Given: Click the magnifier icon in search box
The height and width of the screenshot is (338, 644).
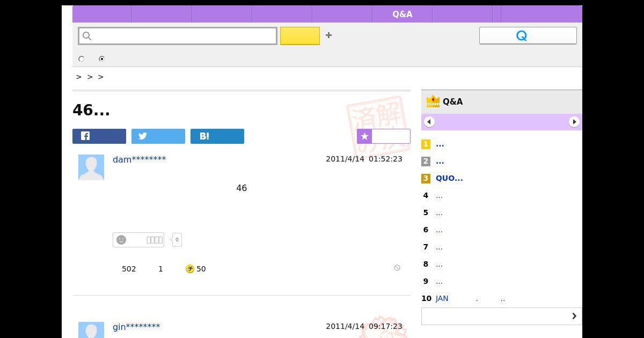Looking at the screenshot, I should point(87,36).
